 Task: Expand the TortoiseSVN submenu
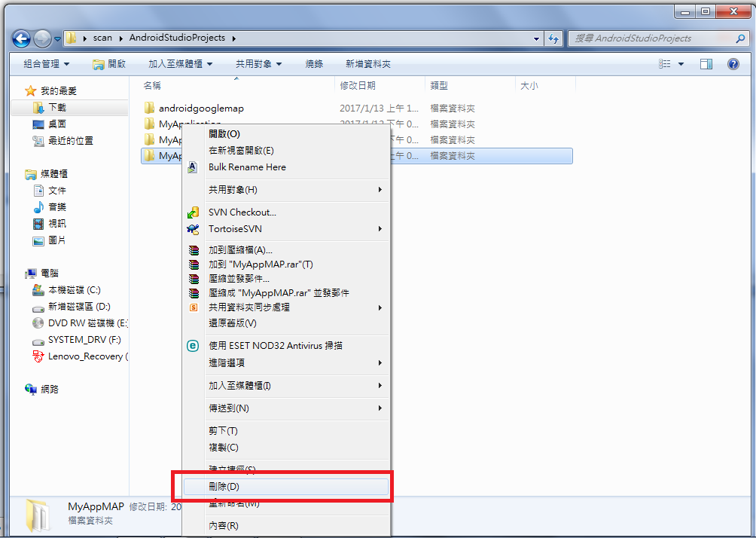pyautogui.click(x=288, y=229)
